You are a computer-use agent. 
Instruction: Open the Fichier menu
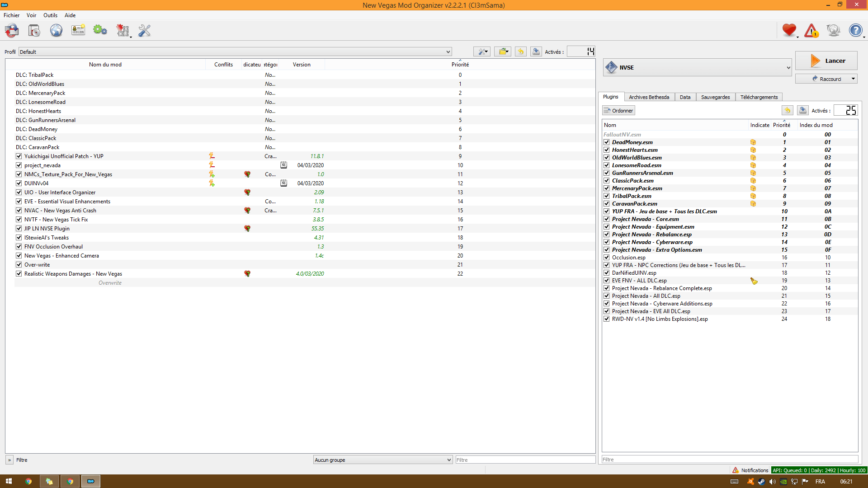(12, 15)
